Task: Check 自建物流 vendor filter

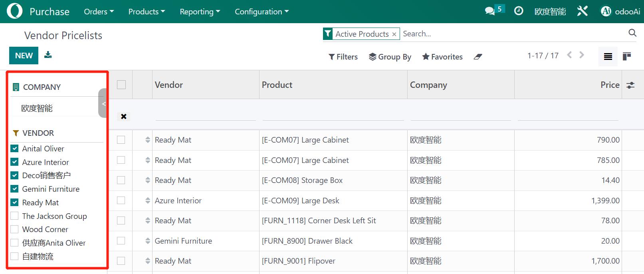Action: point(14,256)
